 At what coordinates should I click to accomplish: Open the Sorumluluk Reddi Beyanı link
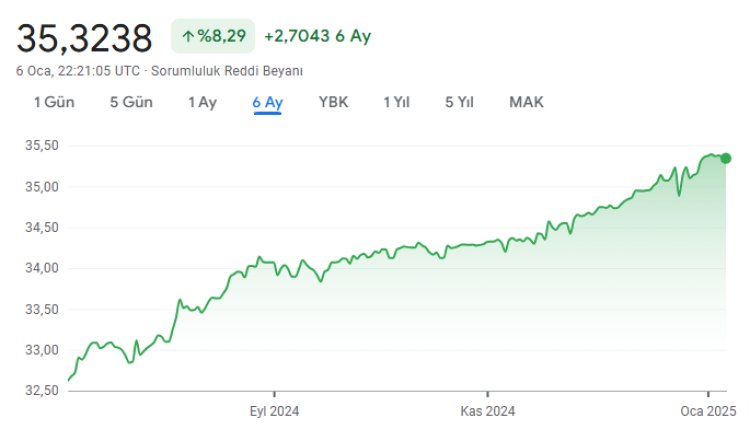click(227, 71)
